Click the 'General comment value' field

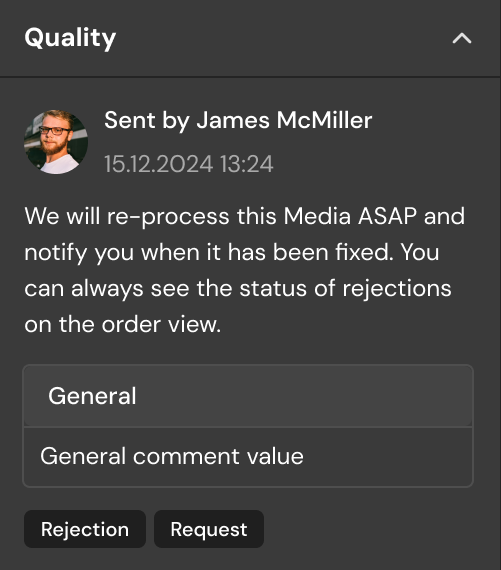click(x=248, y=457)
